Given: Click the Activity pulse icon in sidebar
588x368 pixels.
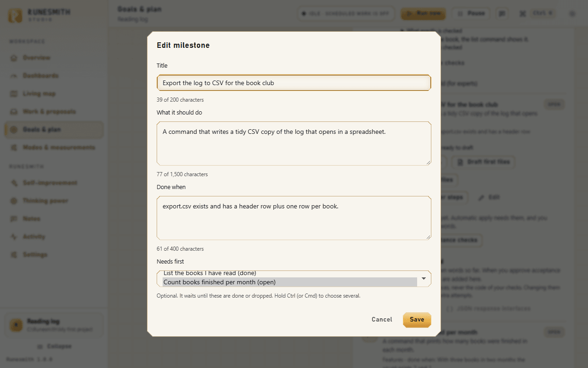Looking at the screenshot, I should (x=14, y=237).
